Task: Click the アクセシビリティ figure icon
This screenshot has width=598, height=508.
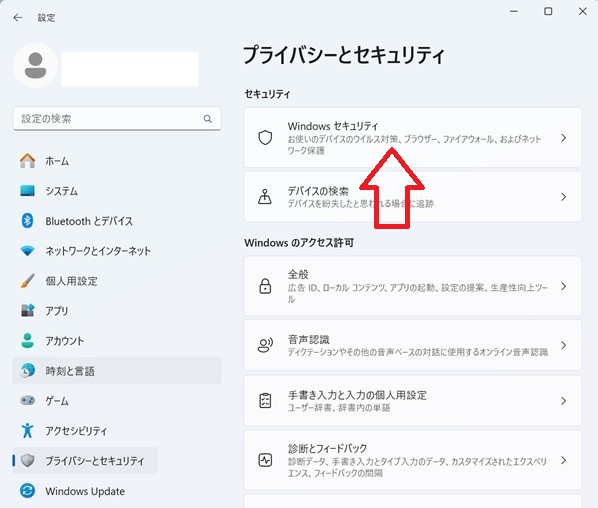Action: [x=27, y=430]
